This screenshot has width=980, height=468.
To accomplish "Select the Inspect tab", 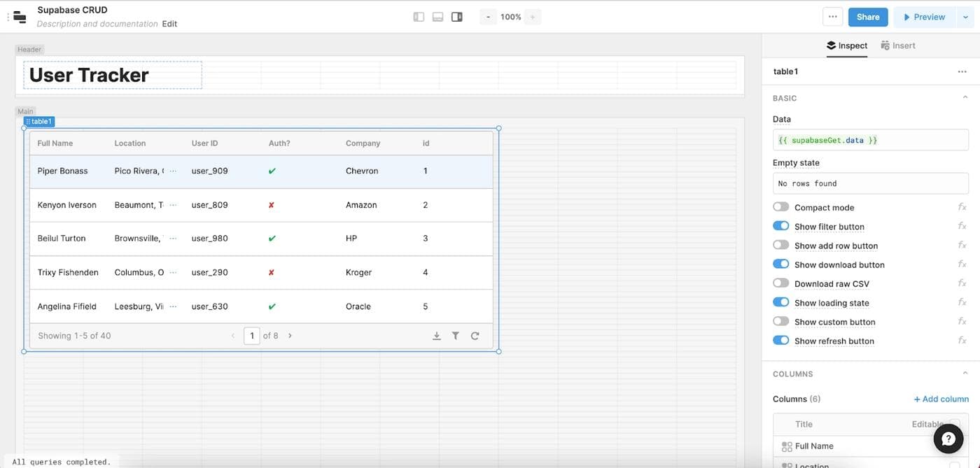I will tap(846, 45).
